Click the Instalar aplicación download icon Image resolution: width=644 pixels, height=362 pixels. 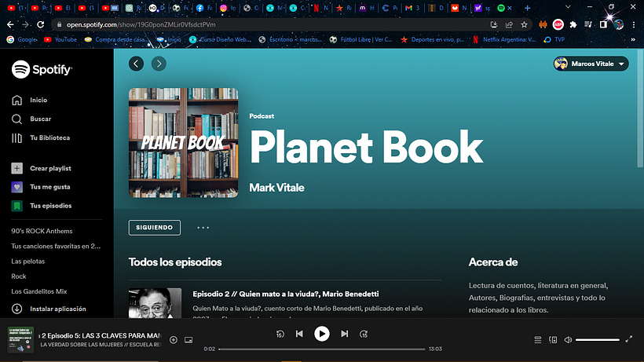16,309
